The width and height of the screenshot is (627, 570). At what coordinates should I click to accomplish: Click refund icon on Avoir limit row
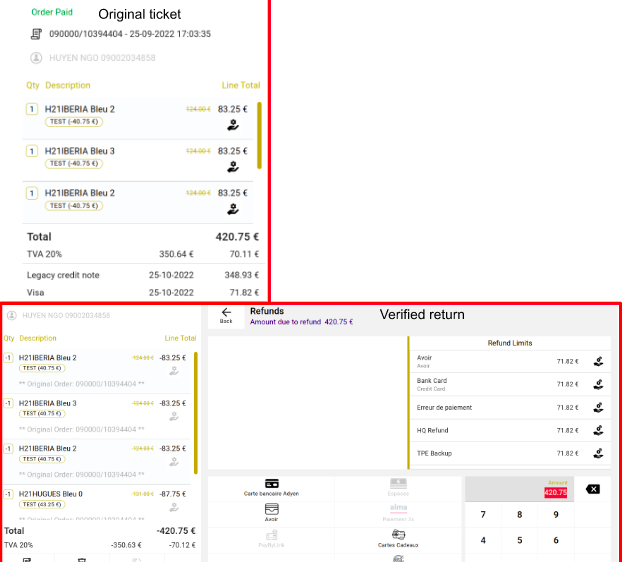click(x=598, y=362)
